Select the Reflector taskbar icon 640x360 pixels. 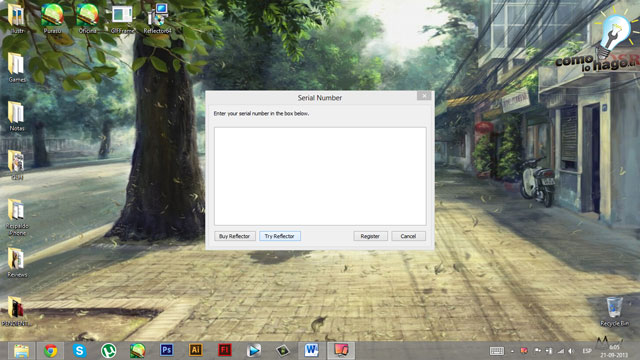pos(341,351)
